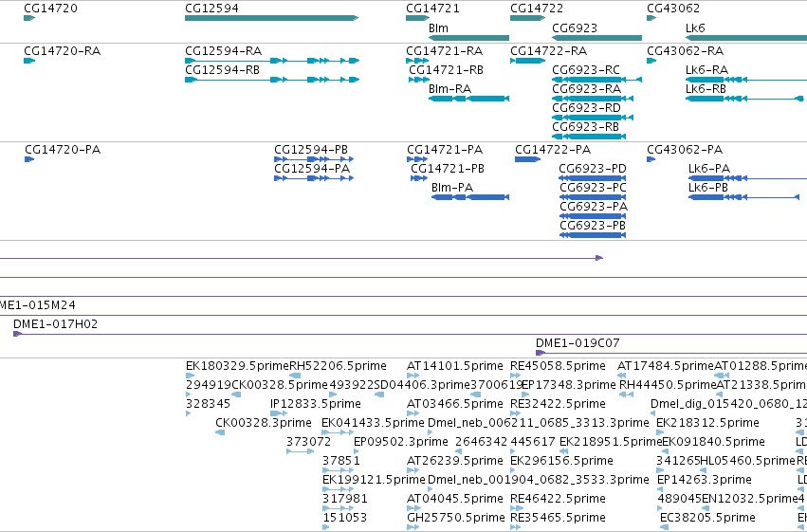The height and width of the screenshot is (532, 807).
Task: Click the Blm gene bar
Action: point(468,38)
